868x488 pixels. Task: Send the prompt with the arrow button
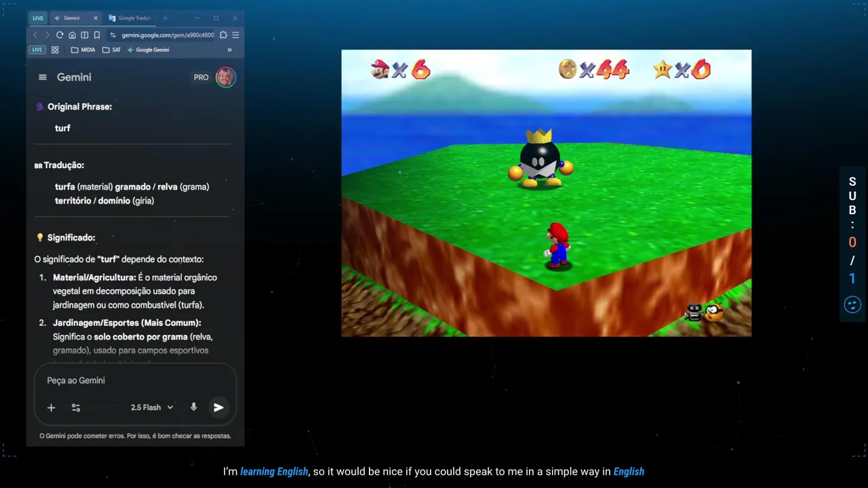click(218, 407)
